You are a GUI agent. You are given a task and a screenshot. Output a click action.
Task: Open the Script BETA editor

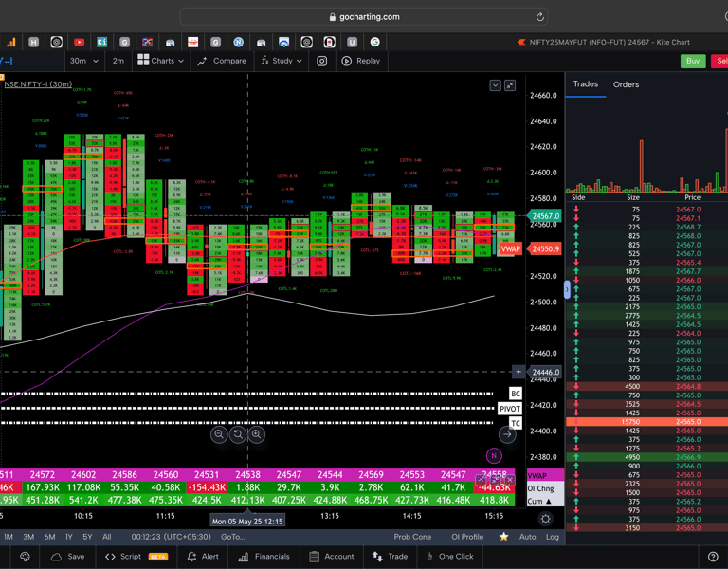(x=136, y=557)
